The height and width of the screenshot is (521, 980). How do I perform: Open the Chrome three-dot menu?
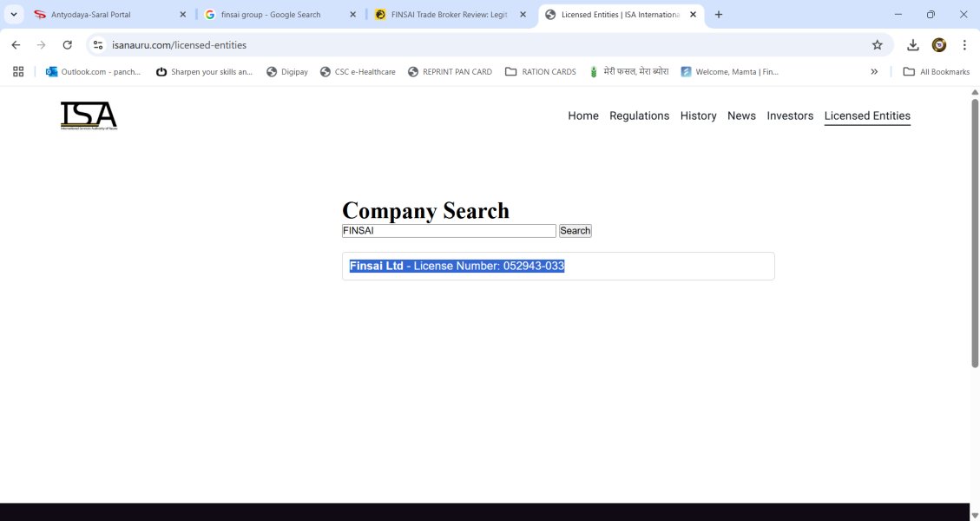coord(964,45)
